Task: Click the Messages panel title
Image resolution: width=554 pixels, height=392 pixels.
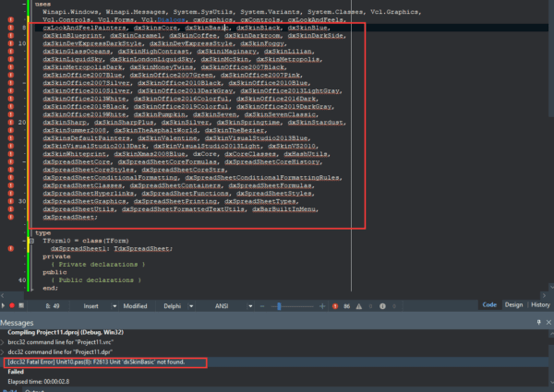Action: (17, 323)
